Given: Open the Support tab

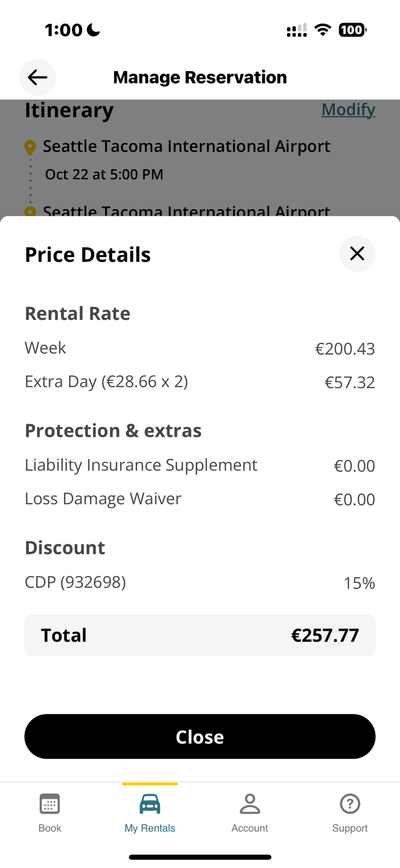Looking at the screenshot, I should pos(350,812).
